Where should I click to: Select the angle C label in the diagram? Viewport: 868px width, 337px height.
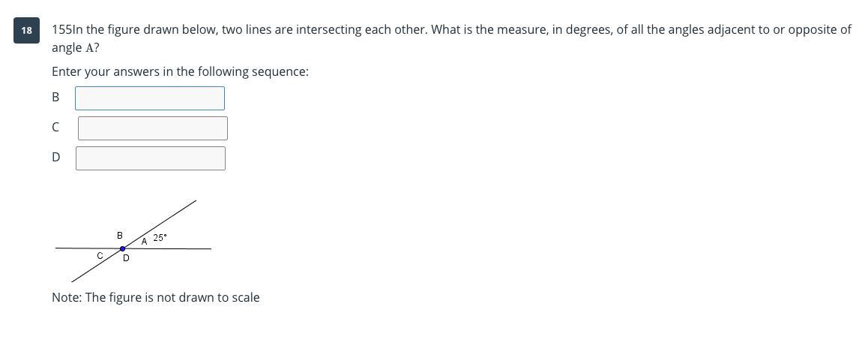pos(100,256)
